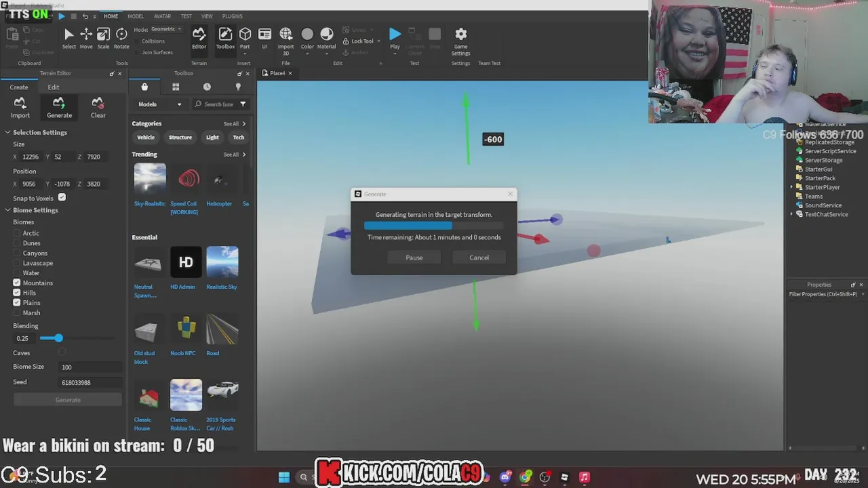Edit the Seed input field

[x=91, y=382]
